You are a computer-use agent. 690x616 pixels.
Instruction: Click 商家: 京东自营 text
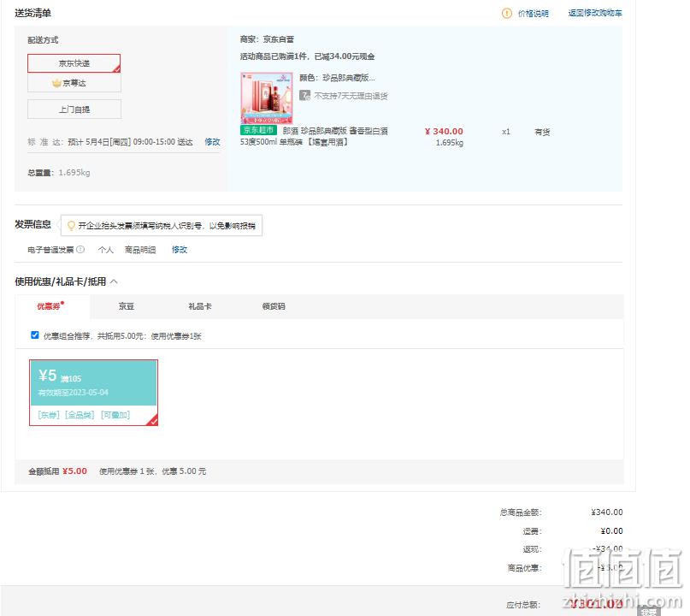coord(267,39)
